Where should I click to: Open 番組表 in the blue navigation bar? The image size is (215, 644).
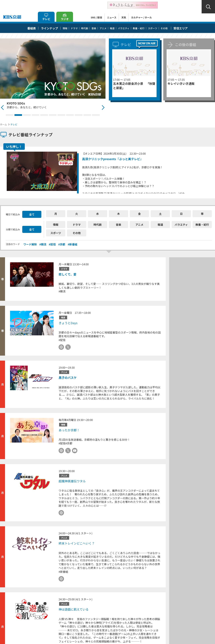(31, 28)
